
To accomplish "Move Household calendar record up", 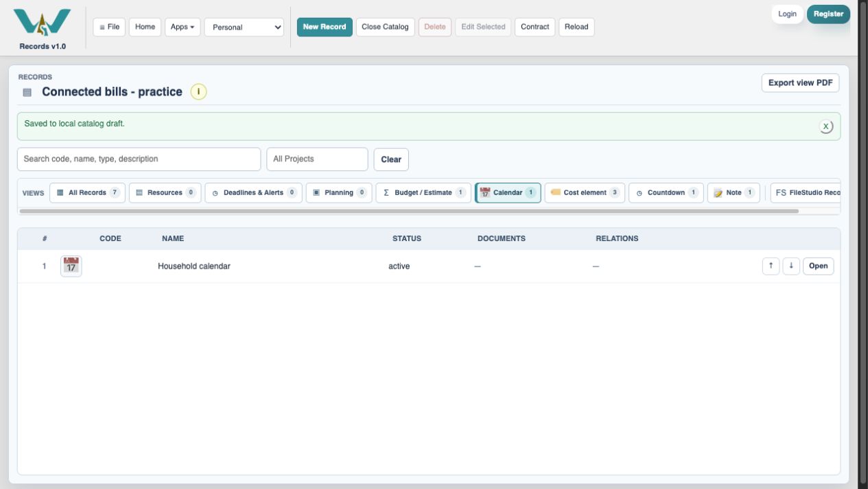I will [x=771, y=266].
